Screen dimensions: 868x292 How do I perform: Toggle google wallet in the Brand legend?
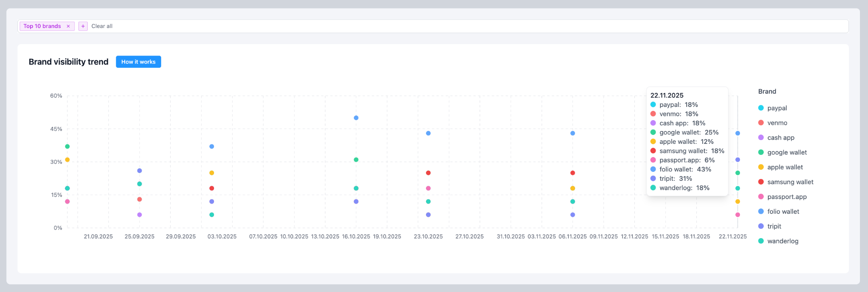pyautogui.click(x=782, y=152)
